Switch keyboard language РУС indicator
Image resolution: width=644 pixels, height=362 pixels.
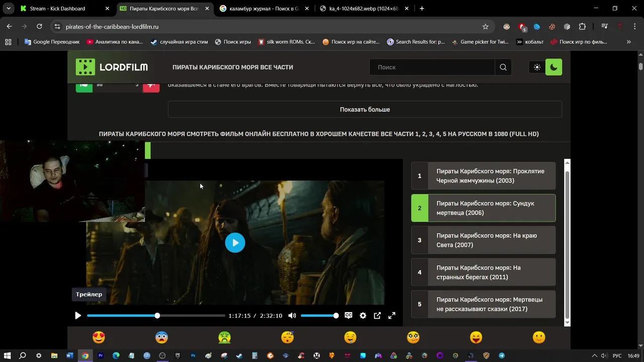point(617,355)
